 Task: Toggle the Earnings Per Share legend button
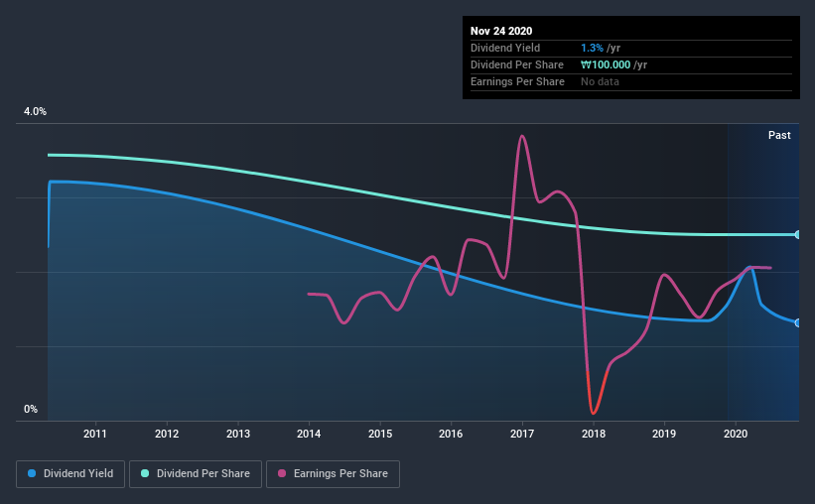coord(333,474)
